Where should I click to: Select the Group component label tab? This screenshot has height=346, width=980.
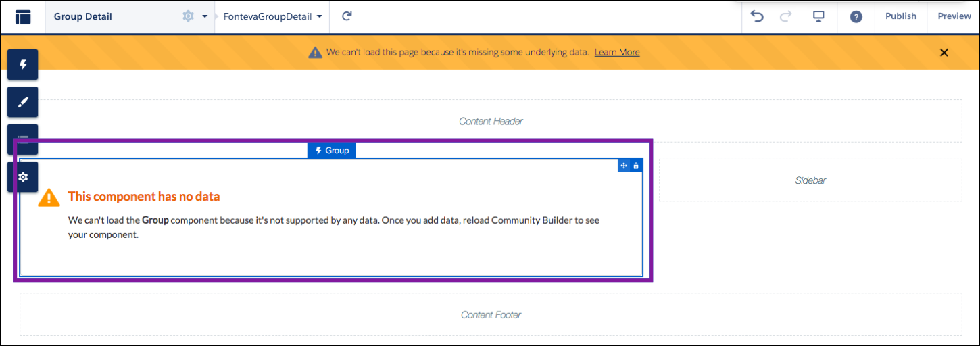tap(331, 151)
